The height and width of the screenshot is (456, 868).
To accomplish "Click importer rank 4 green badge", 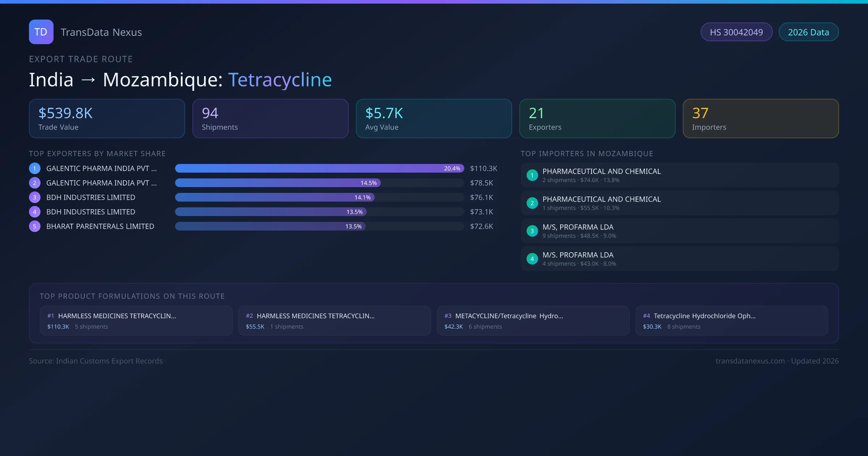I will (532, 259).
